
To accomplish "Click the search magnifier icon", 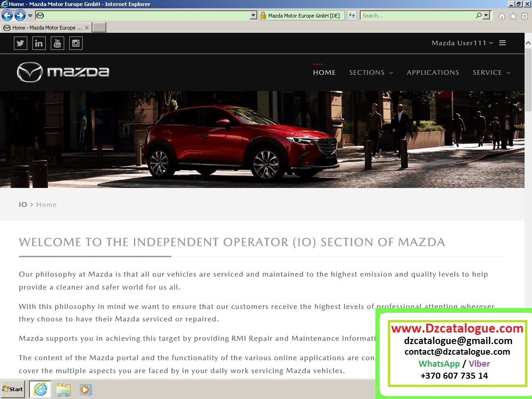I will click(x=479, y=15).
